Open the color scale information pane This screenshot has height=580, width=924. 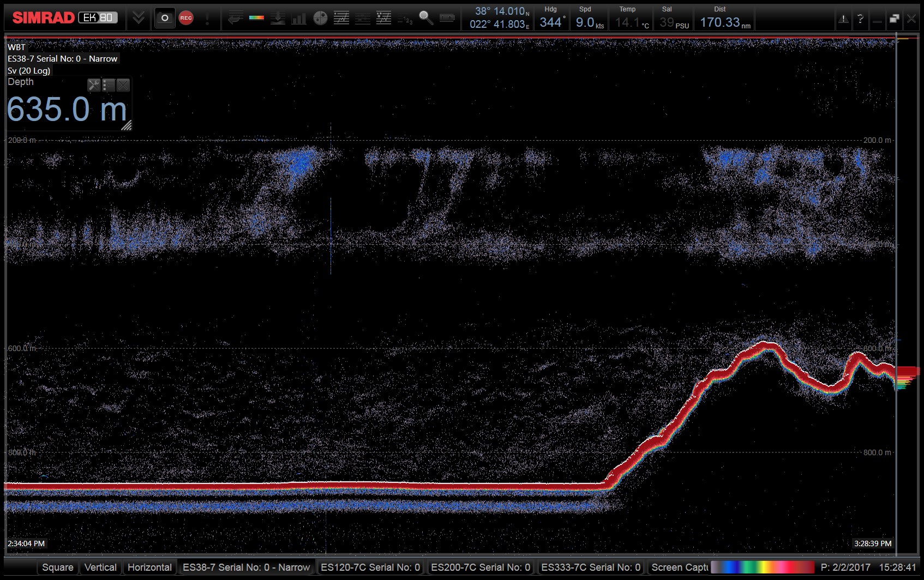click(x=256, y=18)
